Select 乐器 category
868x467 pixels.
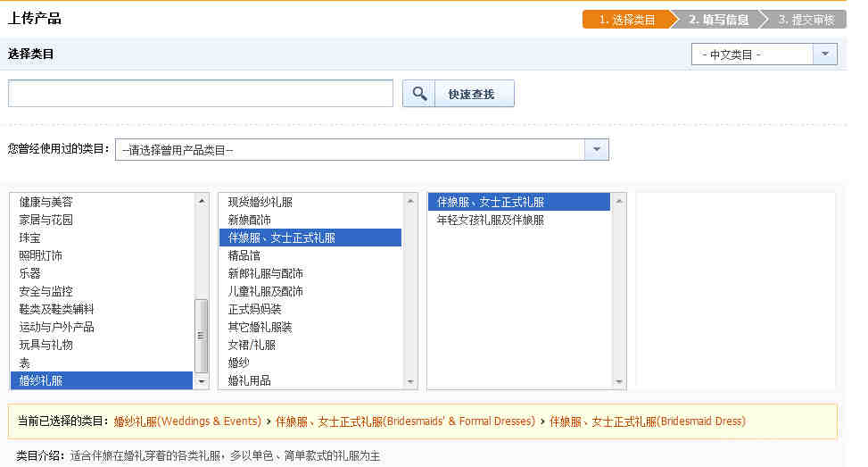[x=103, y=273]
